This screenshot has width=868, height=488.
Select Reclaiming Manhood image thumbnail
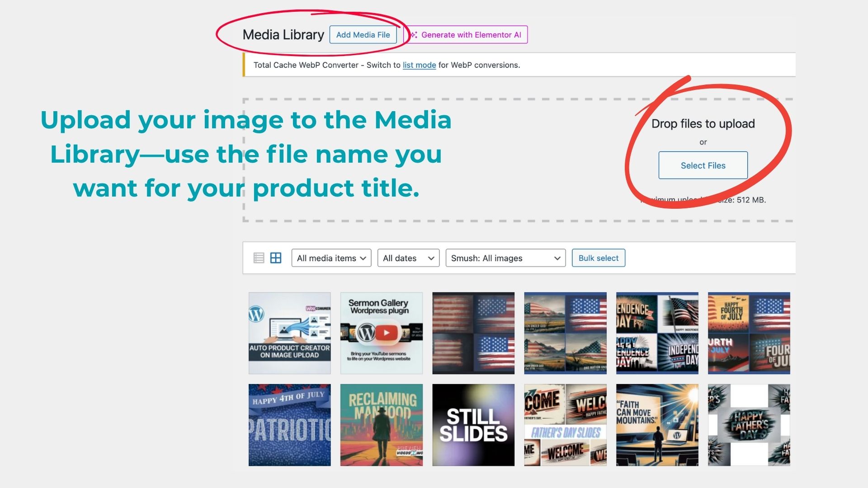(x=381, y=425)
